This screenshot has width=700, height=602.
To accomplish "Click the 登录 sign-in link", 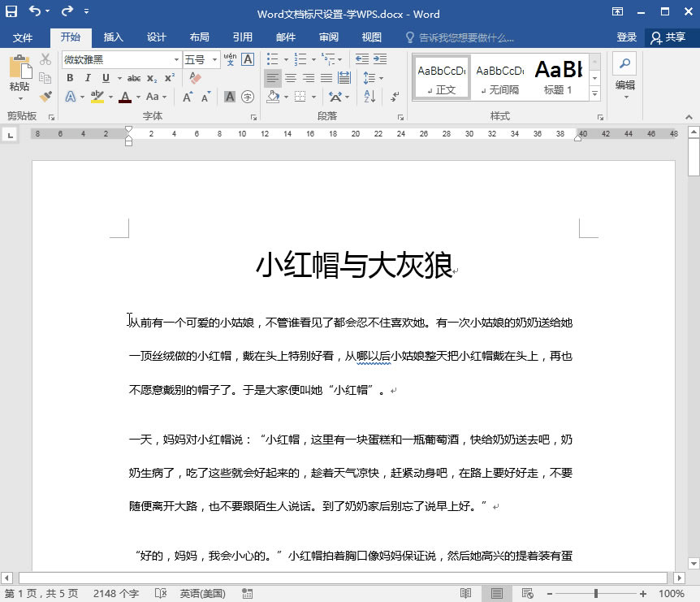I will coord(626,37).
